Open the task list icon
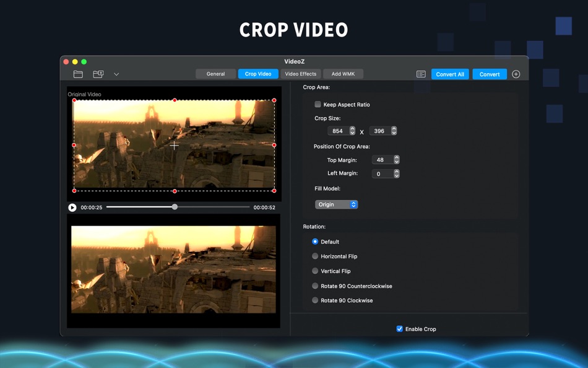The height and width of the screenshot is (368, 588). [x=421, y=74]
